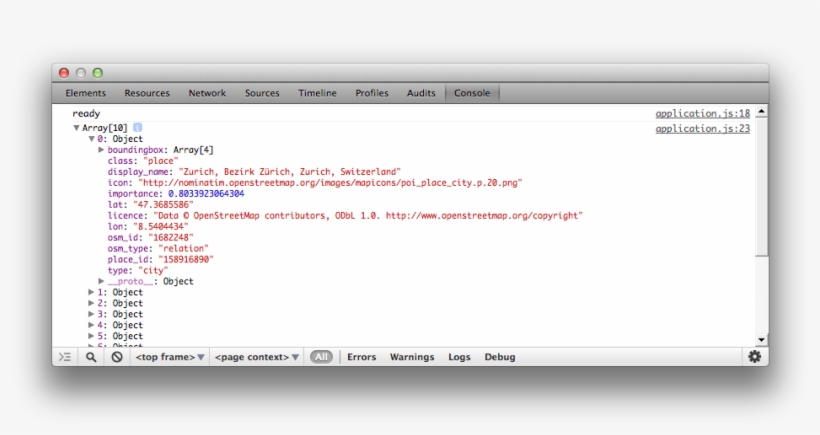Open the application.js:23 source link

tap(702, 128)
